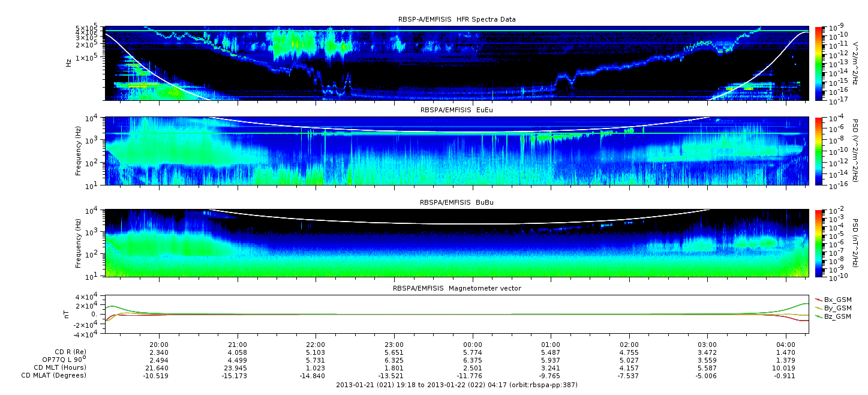Select the RBSP-A/EMFISIS HFR Spectra Data title
Viewport: 868px width, 395px height.
pos(456,19)
